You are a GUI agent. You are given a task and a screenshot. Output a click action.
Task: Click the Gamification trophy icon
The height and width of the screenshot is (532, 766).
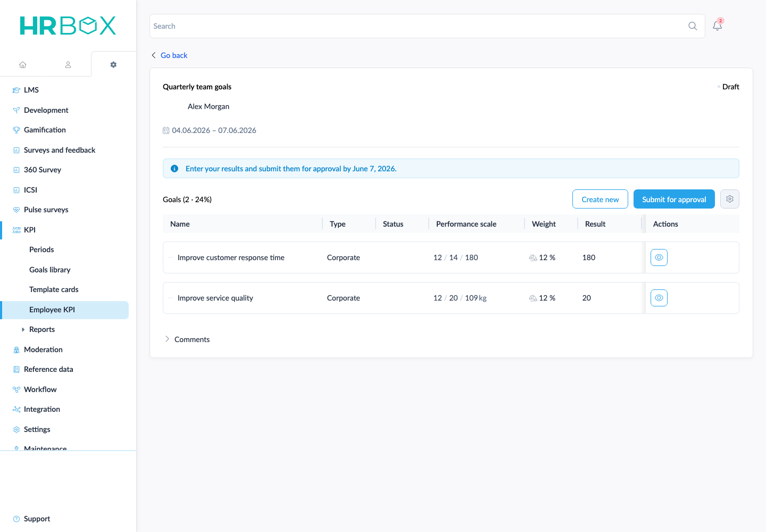click(16, 130)
